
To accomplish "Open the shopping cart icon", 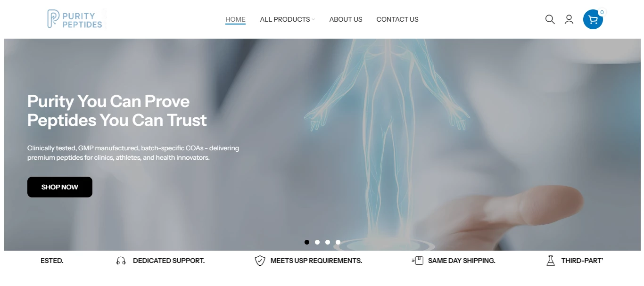I will [x=593, y=19].
